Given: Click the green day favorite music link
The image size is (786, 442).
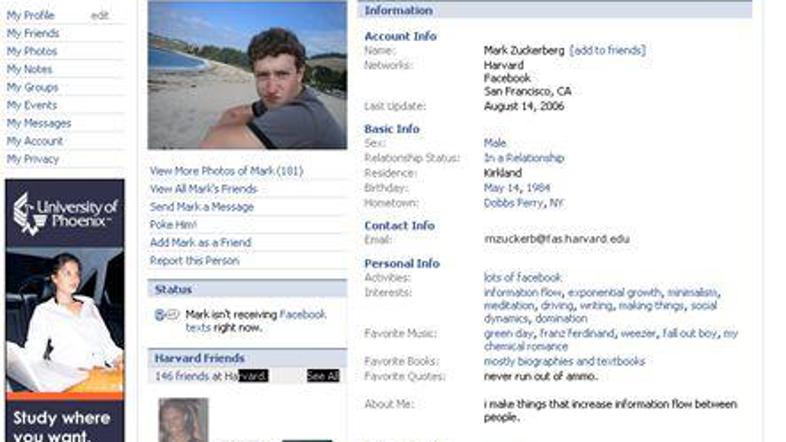Looking at the screenshot, I should click(508, 333).
